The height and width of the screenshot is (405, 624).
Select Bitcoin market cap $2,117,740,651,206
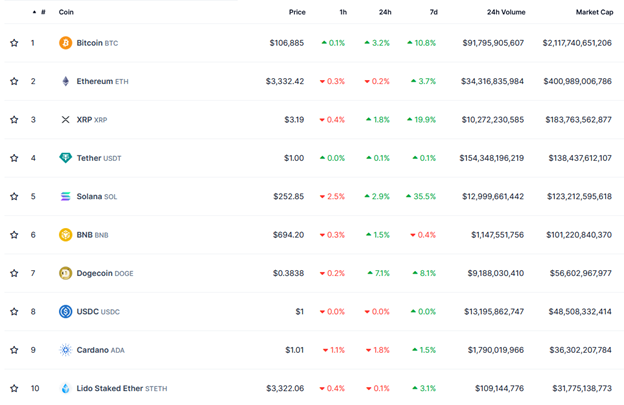tap(577, 43)
